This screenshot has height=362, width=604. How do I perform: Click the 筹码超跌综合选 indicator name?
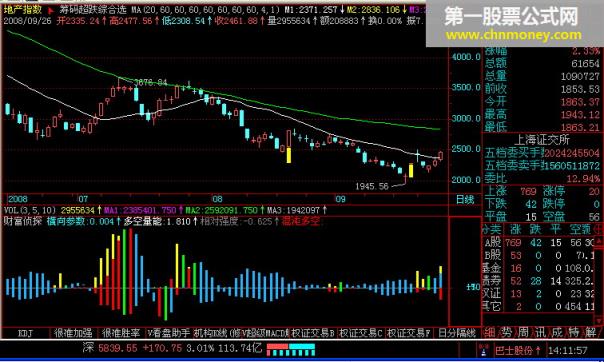pyautogui.click(x=93, y=10)
